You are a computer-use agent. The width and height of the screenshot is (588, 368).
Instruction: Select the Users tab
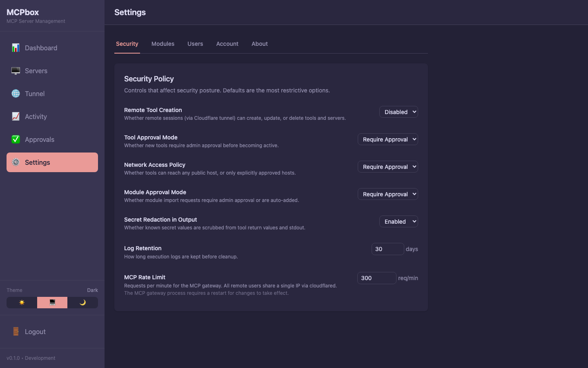coord(195,44)
